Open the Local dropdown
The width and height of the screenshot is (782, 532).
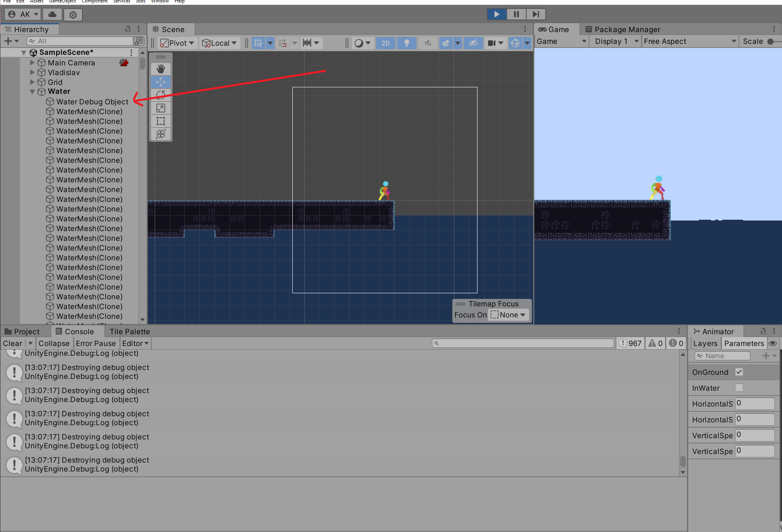point(220,43)
